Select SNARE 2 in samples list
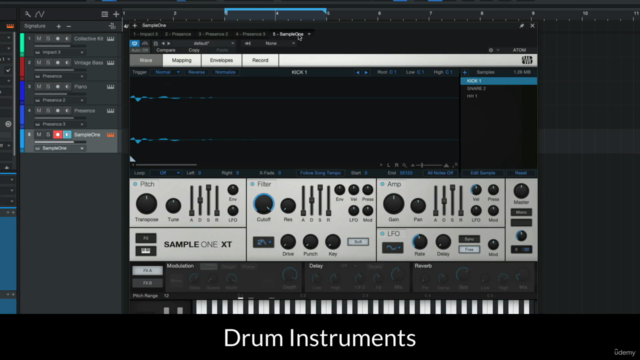 (499, 89)
